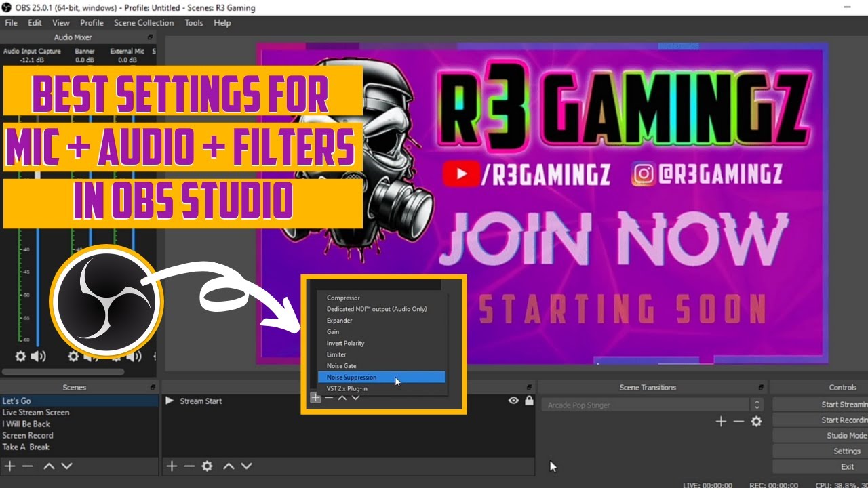Screen dimensions: 868x488
Task: Open Audio Input Capture gear settings
Action: click(x=21, y=357)
